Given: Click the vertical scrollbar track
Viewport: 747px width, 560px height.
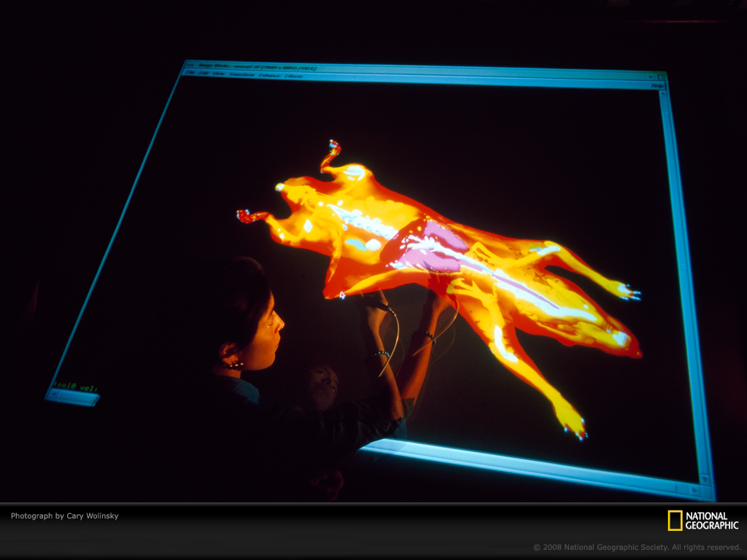Looking at the screenshot, I should 684,286.
